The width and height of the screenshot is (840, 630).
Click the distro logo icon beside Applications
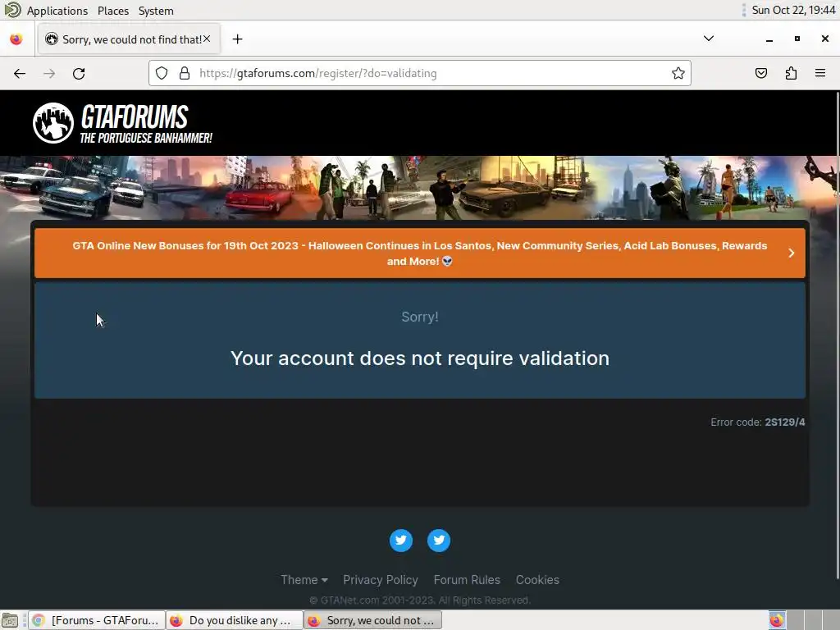coord(12,10)
